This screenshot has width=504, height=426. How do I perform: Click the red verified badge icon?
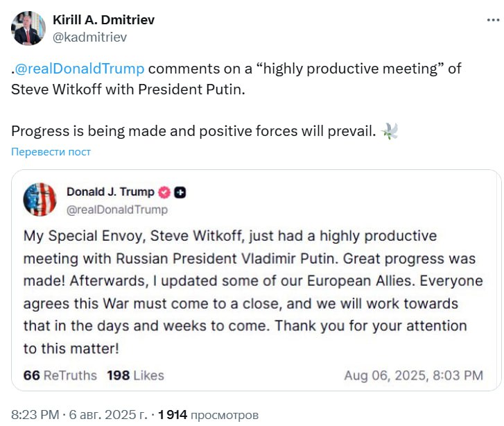pos(165,192)
